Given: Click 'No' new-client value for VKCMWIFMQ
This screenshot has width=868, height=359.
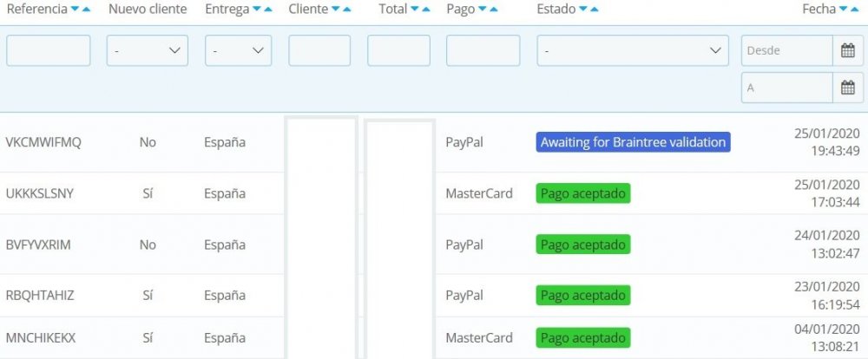Looking at the screenshot, I should tap(148, 143).
